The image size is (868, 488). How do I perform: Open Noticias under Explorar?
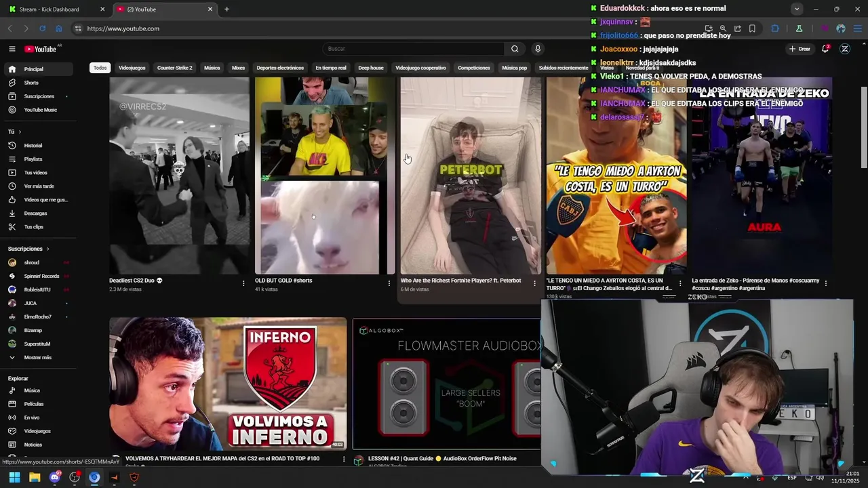coord(38,445)
